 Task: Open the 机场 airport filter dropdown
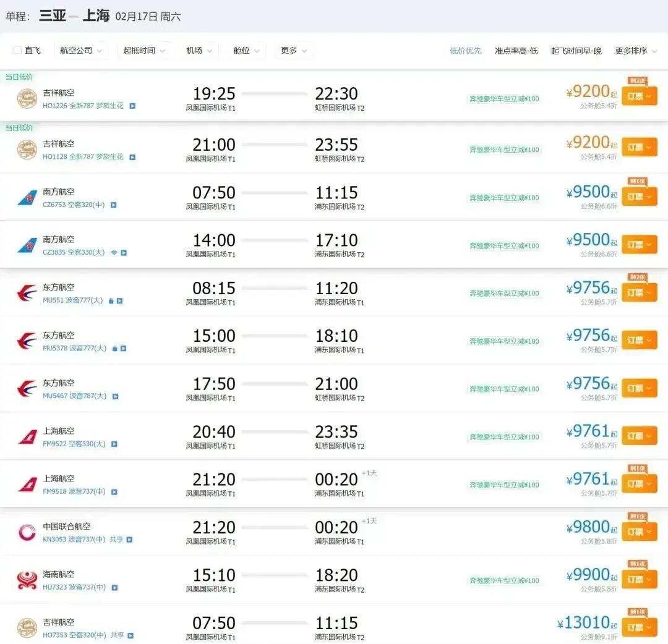[x=199, y=50]
